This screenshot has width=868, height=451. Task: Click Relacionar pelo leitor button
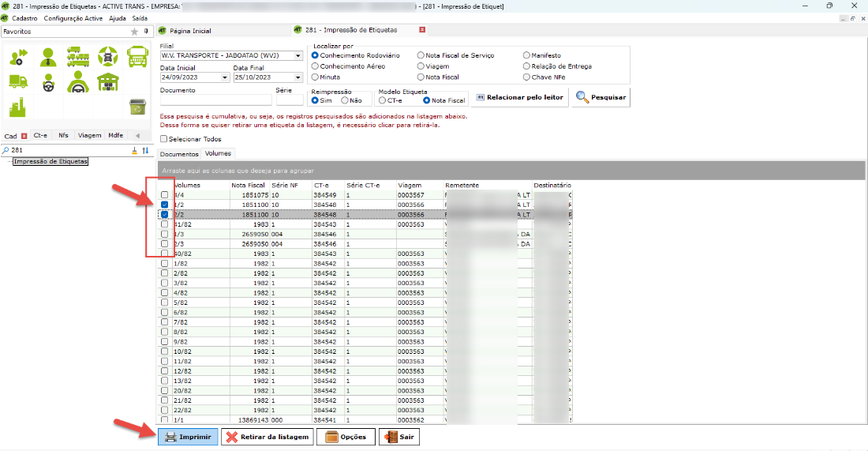[520, 97]
